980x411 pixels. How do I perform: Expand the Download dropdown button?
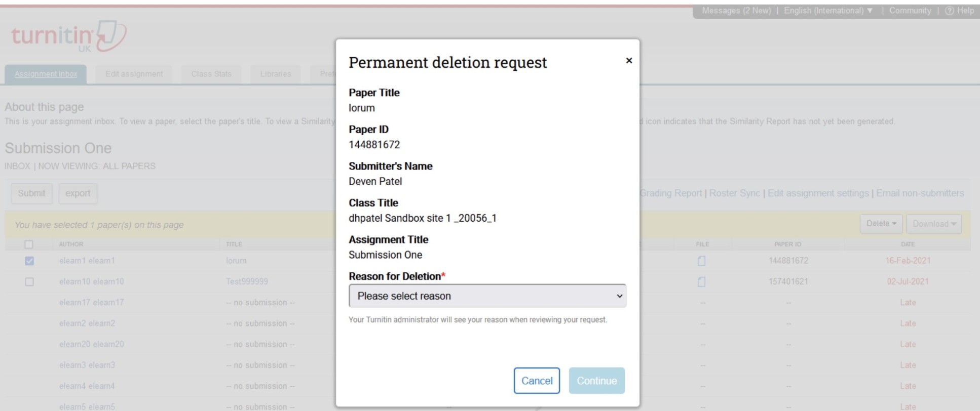[934, 224]
